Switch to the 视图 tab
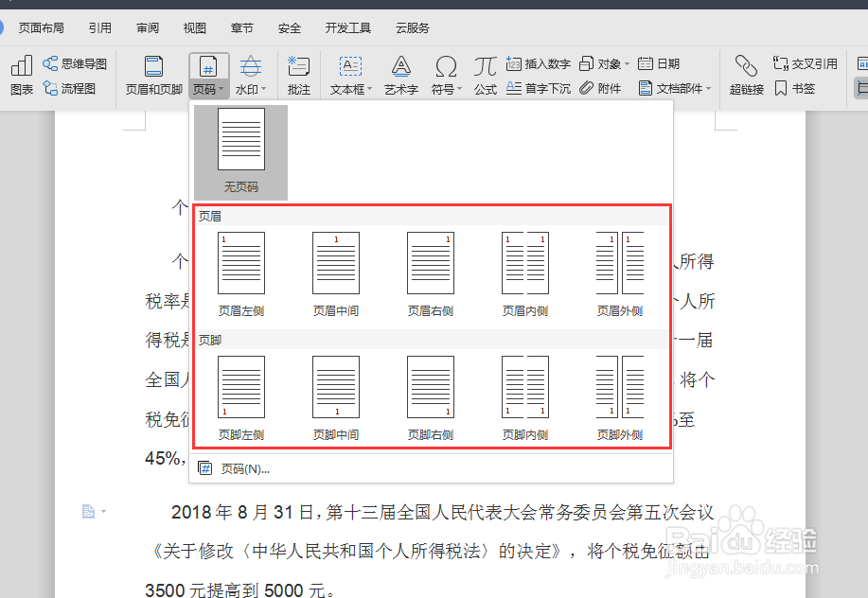This screenshot has height=598, width=868. coord(195,28)
